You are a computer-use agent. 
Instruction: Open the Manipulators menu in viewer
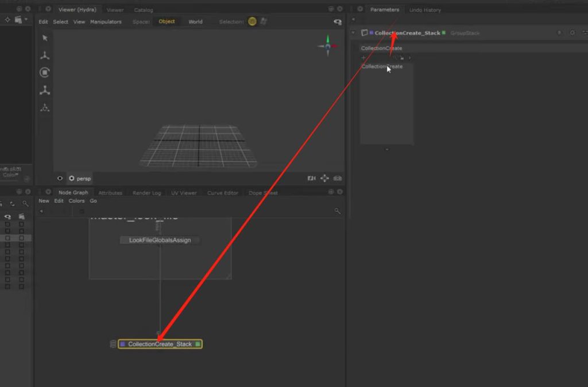pyautogui.click(x=106, y=22)
